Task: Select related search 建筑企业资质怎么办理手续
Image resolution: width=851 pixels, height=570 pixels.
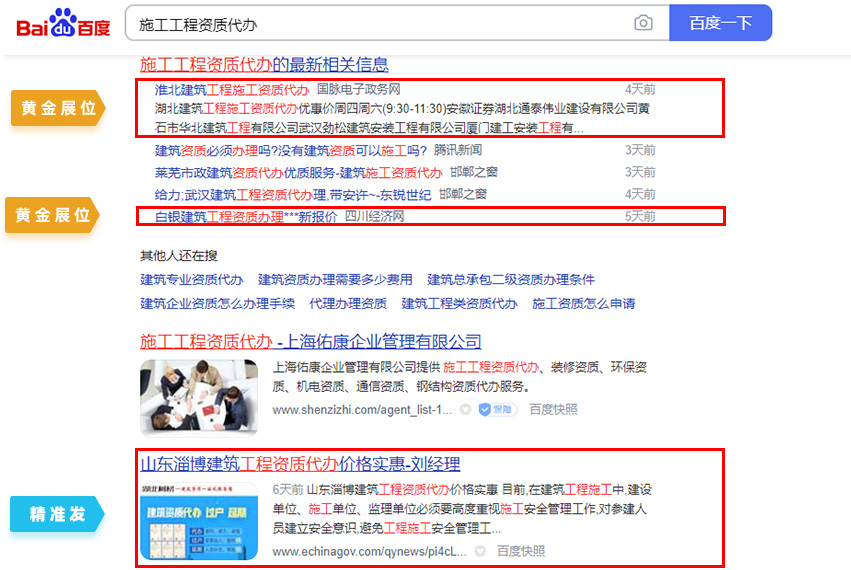Action: tap(217, 303)
